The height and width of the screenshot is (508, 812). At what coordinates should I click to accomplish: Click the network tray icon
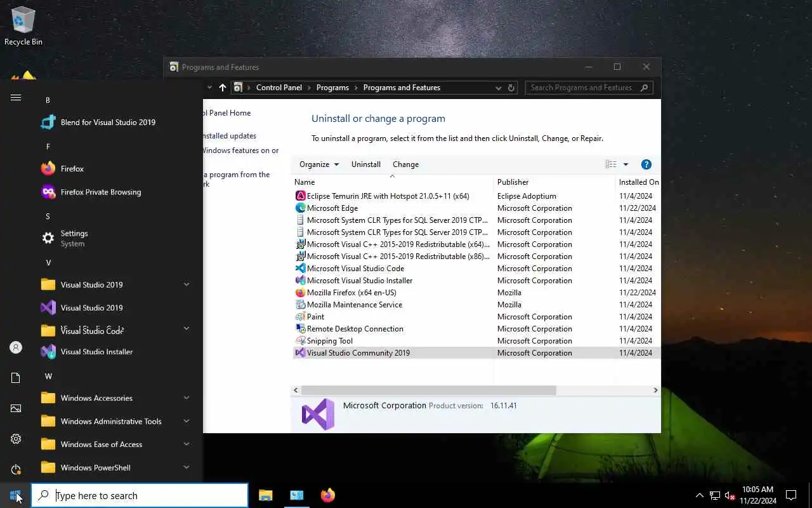(715, 495)
